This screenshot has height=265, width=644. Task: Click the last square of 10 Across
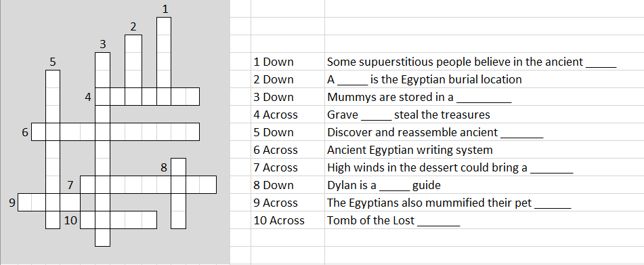click(149, 220)
